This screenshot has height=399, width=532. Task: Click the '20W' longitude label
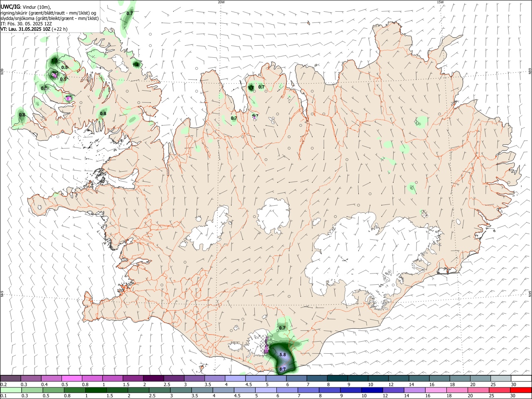[x=221, y=2]
